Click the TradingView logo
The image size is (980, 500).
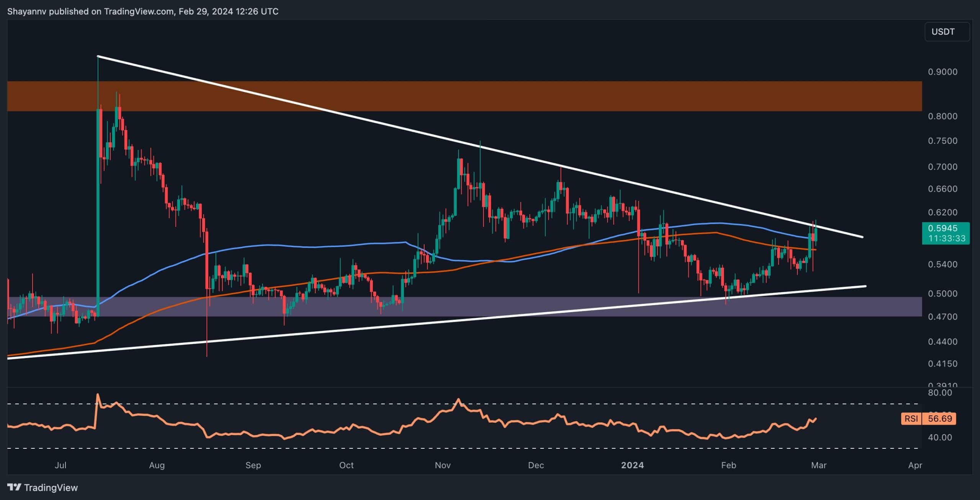click(x=42, y=487)
